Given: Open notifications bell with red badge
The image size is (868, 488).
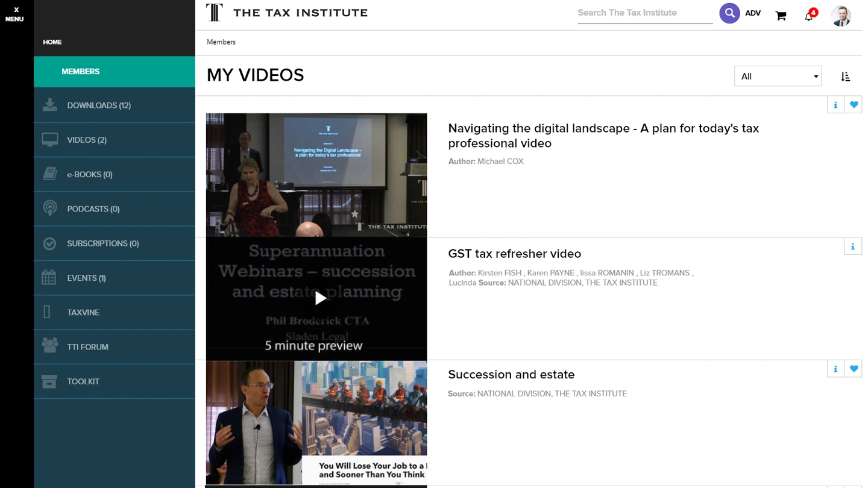Looking at the screenshot, I should pyautogui.click(x=810, y=15).
